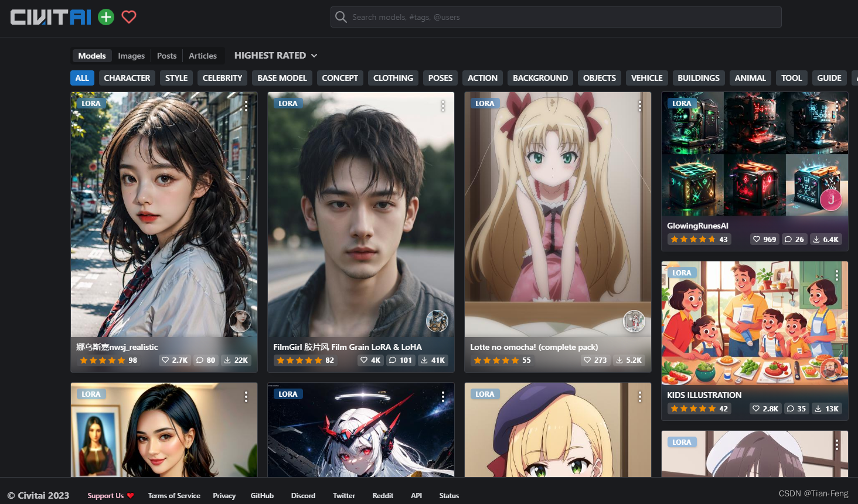The height and width of the screenshot is (504, 858).
Task: Open the Twitter footer link
Action: [344, 496]
